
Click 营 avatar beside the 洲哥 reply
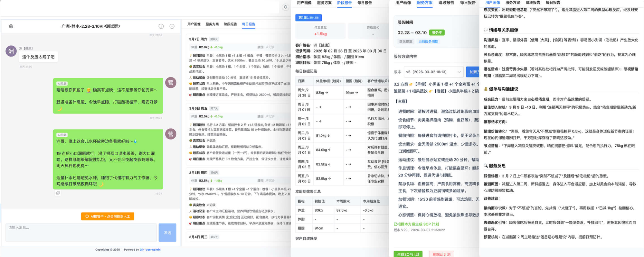tap(171, 134)
